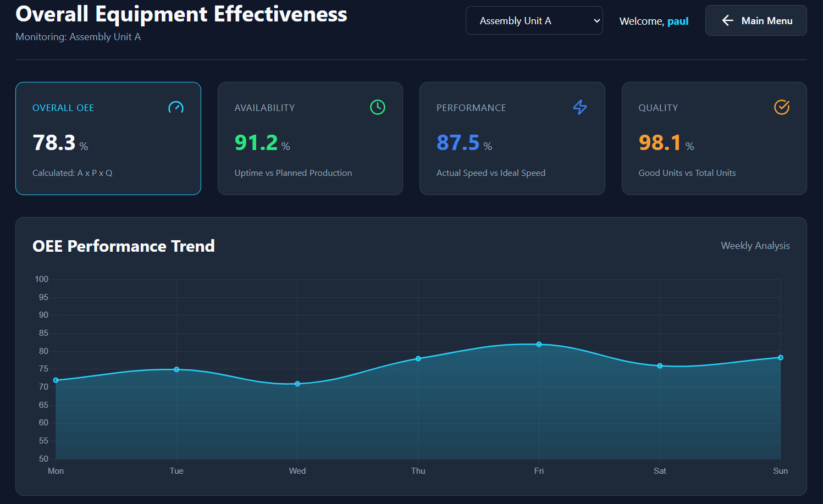Screen dimensions: 823x504
Task: Select the Availability 91.2% card
Action: click(x=310, y=139)
